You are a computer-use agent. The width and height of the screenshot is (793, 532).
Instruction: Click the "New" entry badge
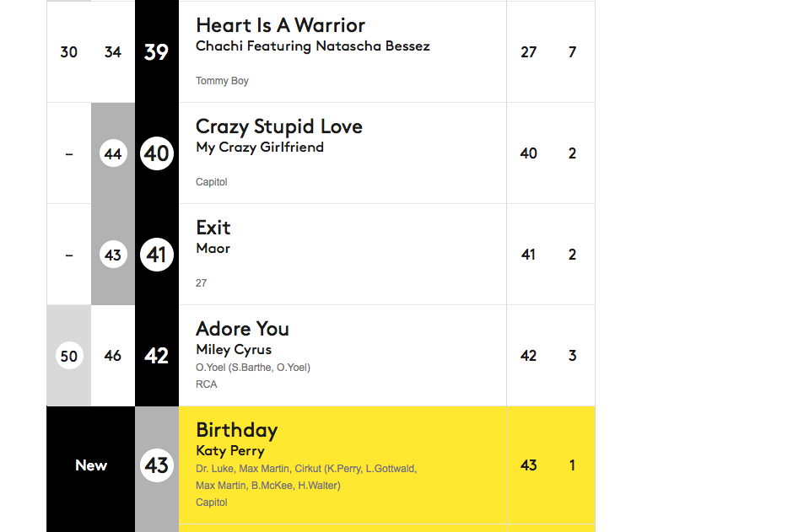[91, 465]
